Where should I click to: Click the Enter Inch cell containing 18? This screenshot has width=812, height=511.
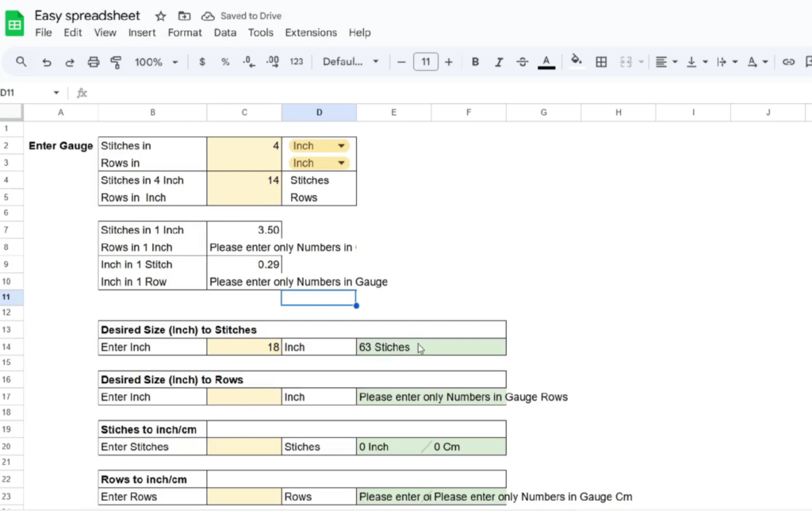point(243,347)
